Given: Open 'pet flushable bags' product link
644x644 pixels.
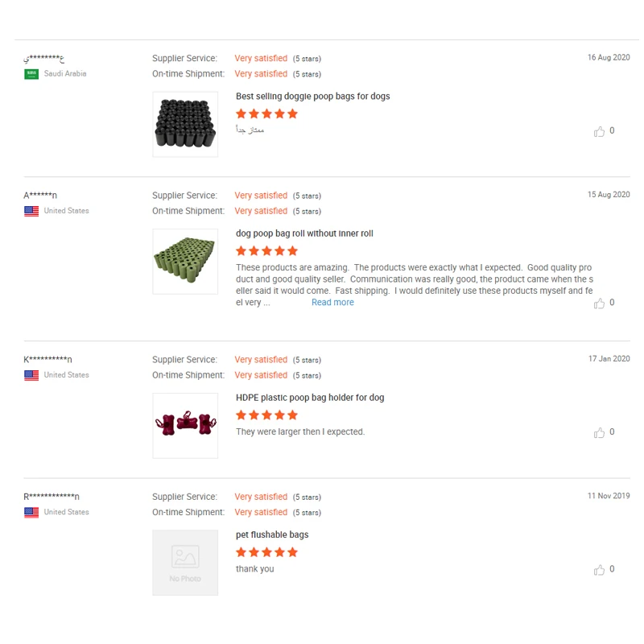Looking at the screenshot, I should [272, 535].
